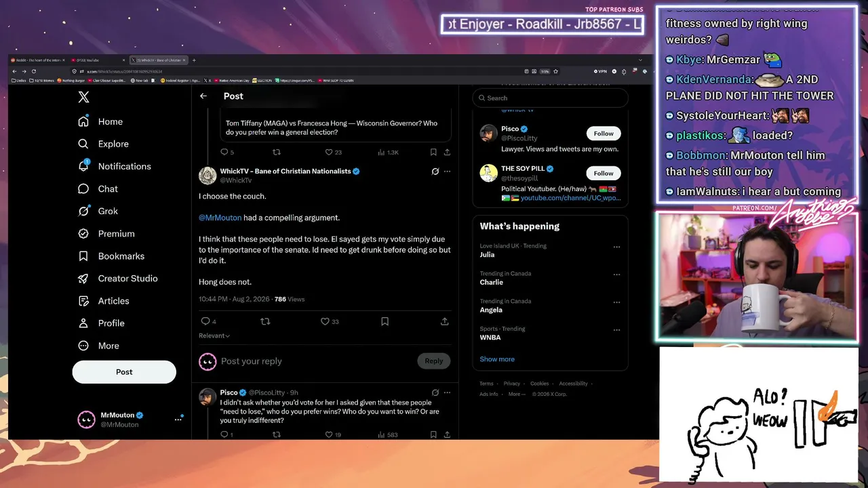The height and width of the screenshot is (488, 868).
Task: Click the browser address bar URL
Action: point(125,71)
